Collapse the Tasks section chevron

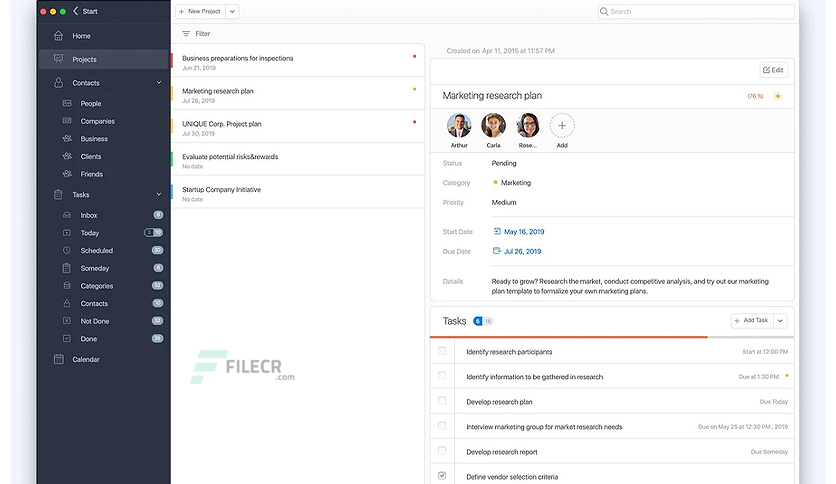coord(158,195)
